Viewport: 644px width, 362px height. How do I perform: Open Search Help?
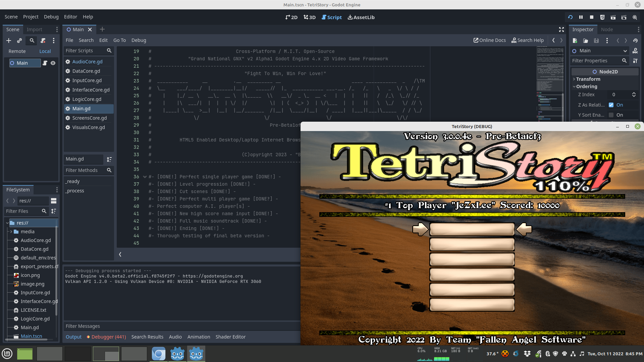tap(528, 40)
